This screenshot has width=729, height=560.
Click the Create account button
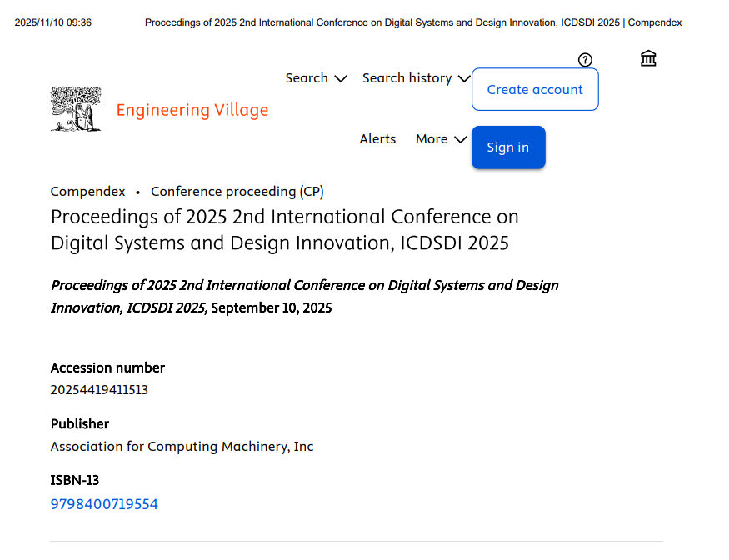(x=535, y=89)
